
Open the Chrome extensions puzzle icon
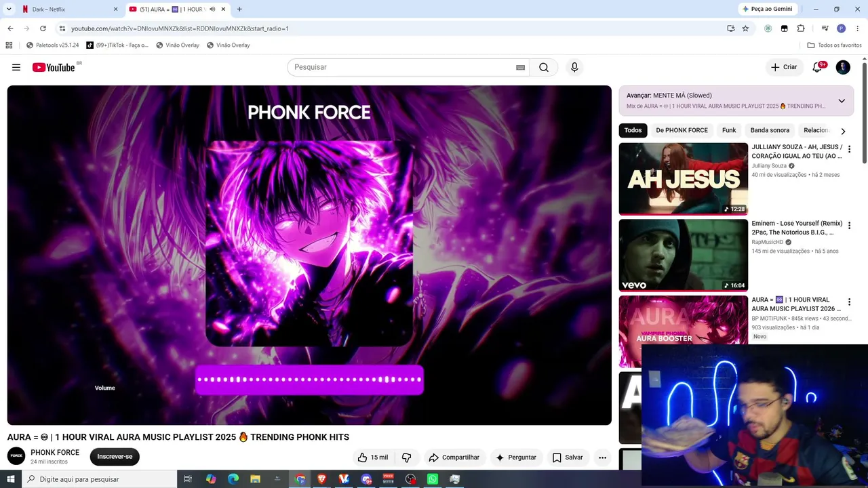[x=801, y=28]
